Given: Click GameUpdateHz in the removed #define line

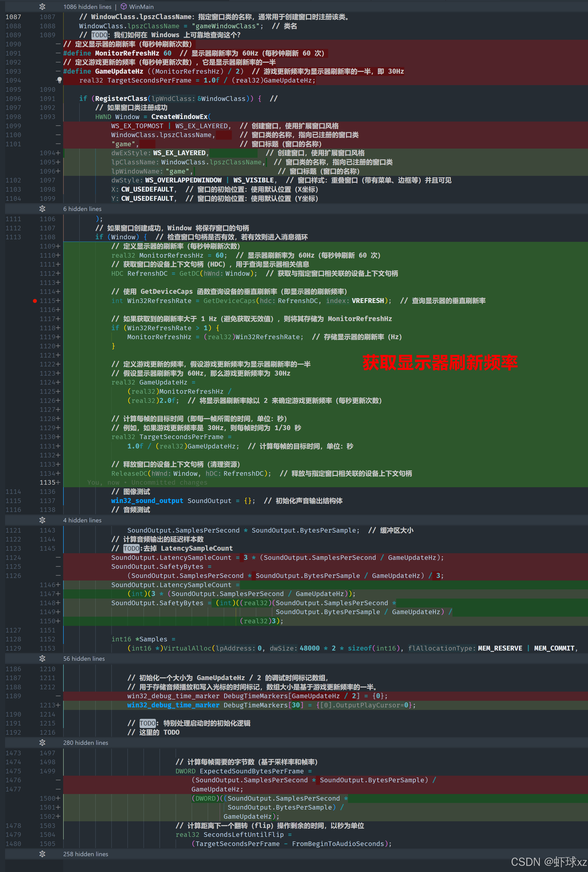Looking at the screenshot, I should coord(119,71).
